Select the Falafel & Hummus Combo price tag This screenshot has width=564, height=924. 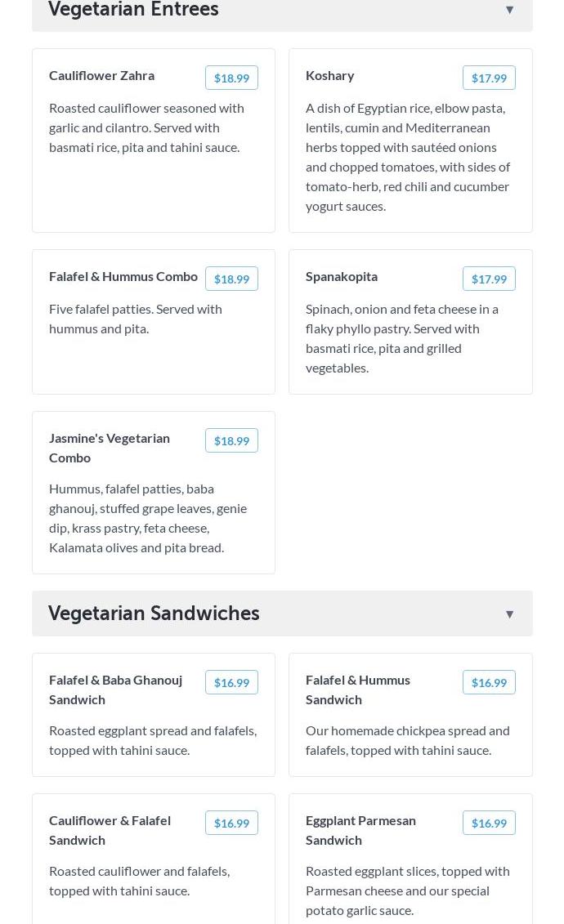(231, 279)
